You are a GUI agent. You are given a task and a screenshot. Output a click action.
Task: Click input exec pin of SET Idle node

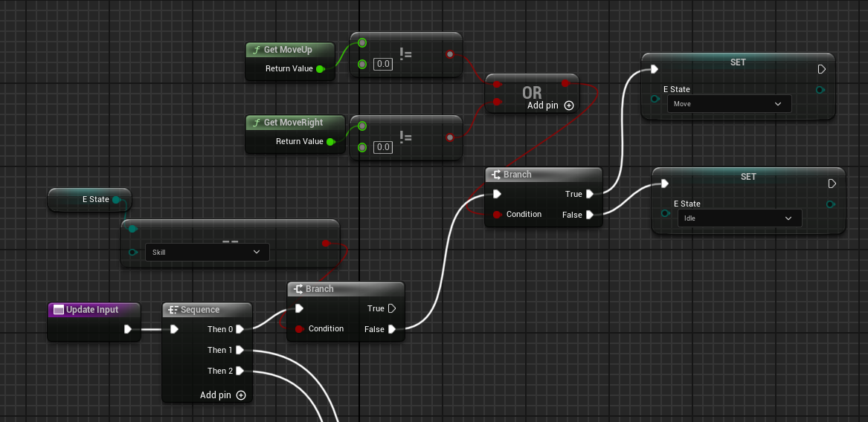[x=665, y=184]
